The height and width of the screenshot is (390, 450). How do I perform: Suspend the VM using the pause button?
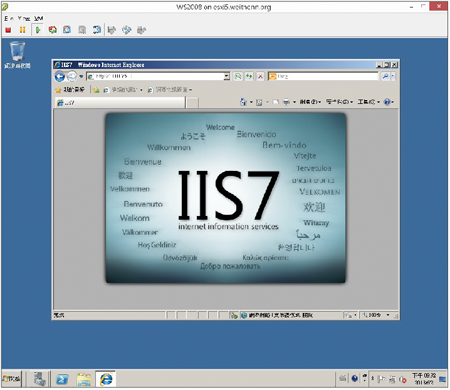(22, 30)
